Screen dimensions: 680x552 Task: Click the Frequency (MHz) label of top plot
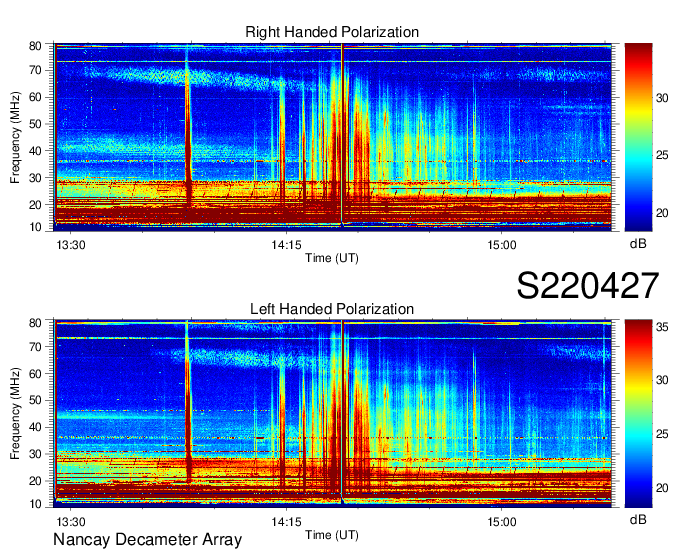pyautogui.click(x=15, y=137)
